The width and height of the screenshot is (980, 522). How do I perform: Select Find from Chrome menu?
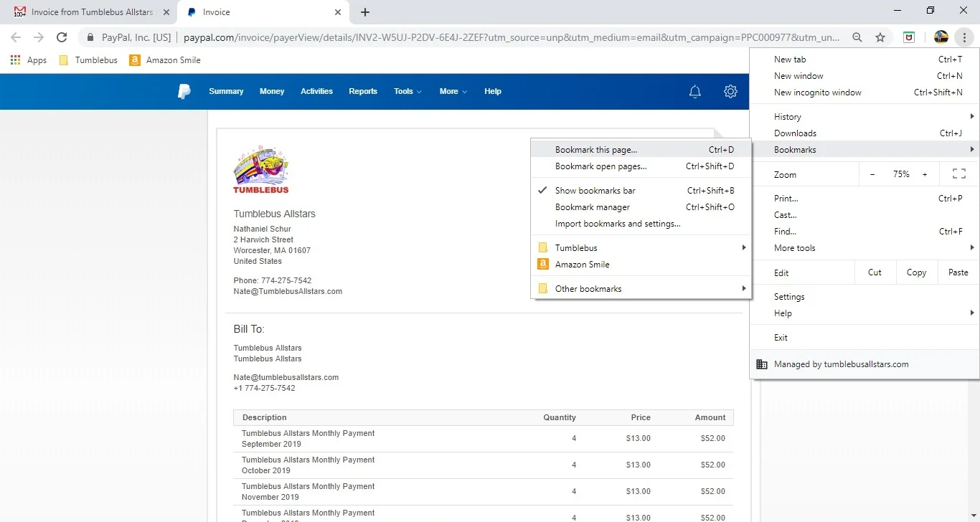click(x=864, y=232)
